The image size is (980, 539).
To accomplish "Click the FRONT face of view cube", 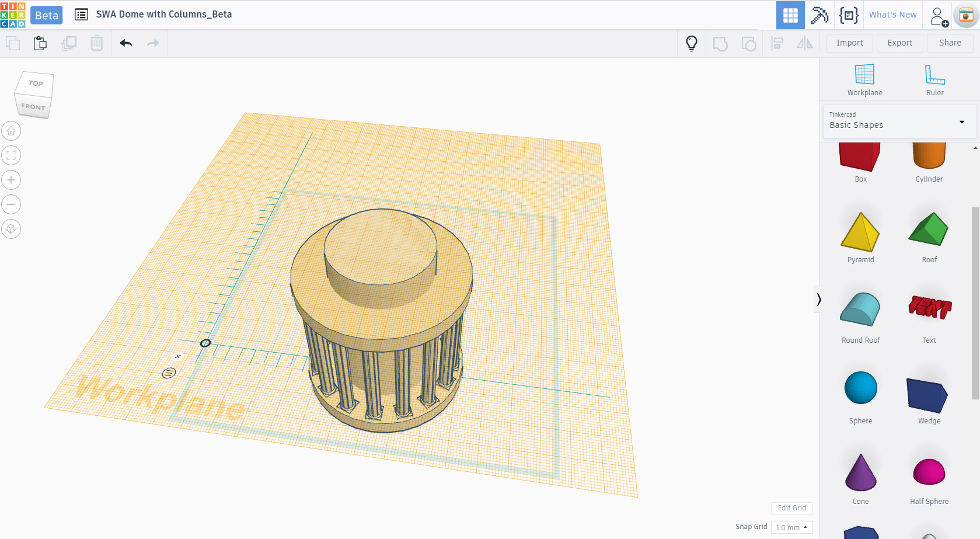I will pos(33,107).
